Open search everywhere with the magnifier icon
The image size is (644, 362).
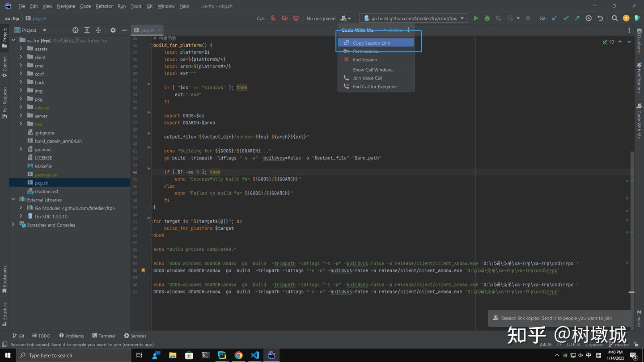(614, 18)
